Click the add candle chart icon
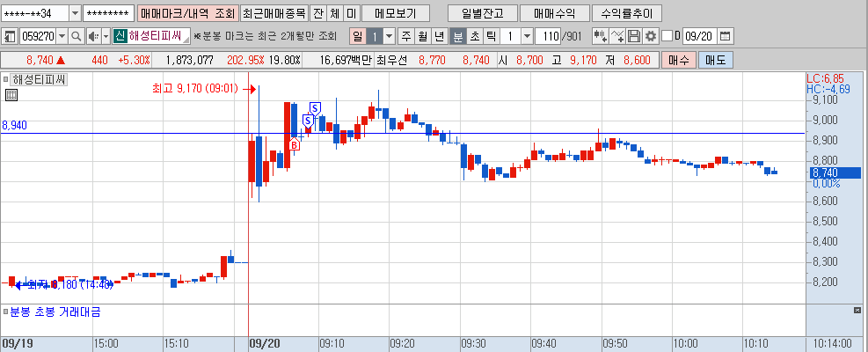868x352 pixels. pos(600,37)
